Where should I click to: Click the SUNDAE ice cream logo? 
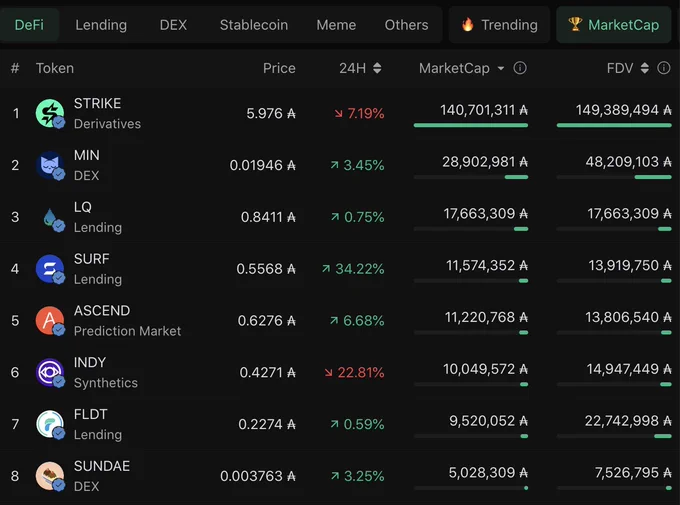click(50, 476)
